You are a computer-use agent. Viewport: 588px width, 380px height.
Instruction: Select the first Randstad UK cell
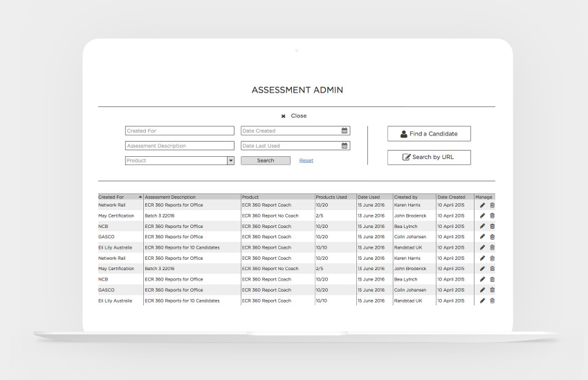408,247
